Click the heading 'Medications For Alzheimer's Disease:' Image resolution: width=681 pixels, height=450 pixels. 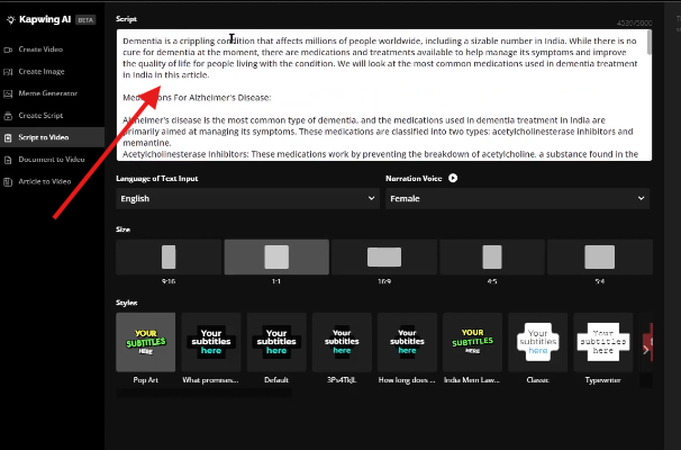[197, 98]
